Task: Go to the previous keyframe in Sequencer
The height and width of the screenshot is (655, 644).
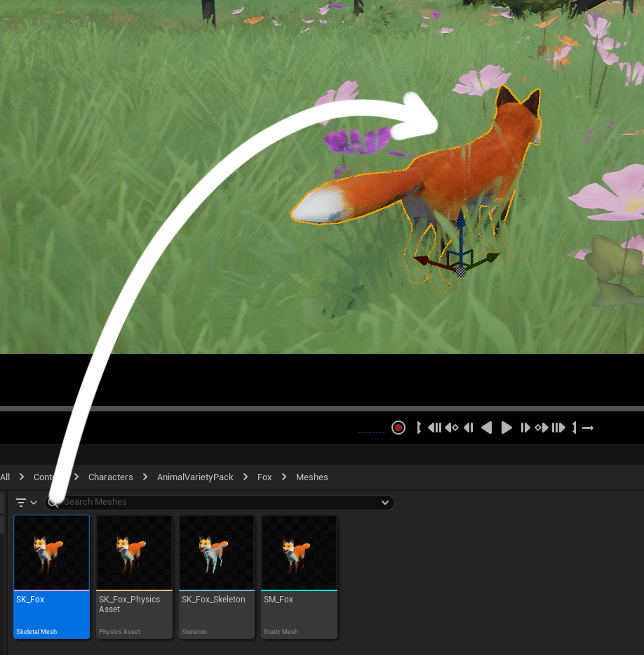Action: pos(451,427)
